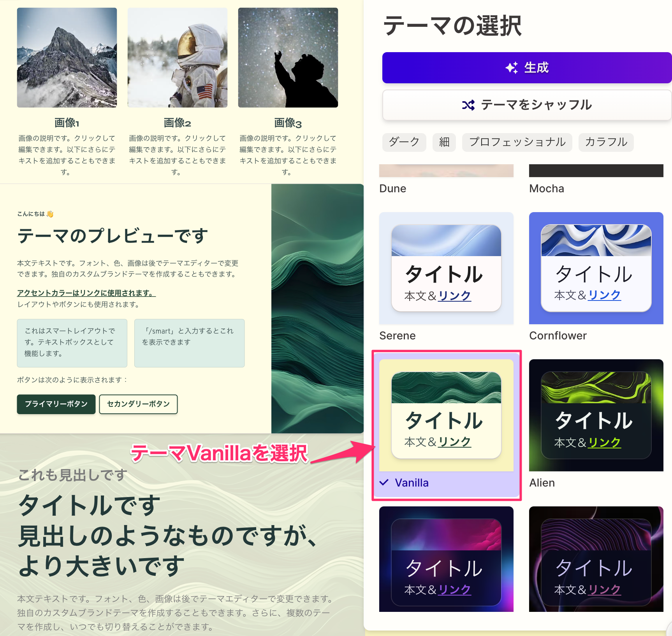
Task: Select the Vanilla theme thumbnail
Action: point(446,415)
